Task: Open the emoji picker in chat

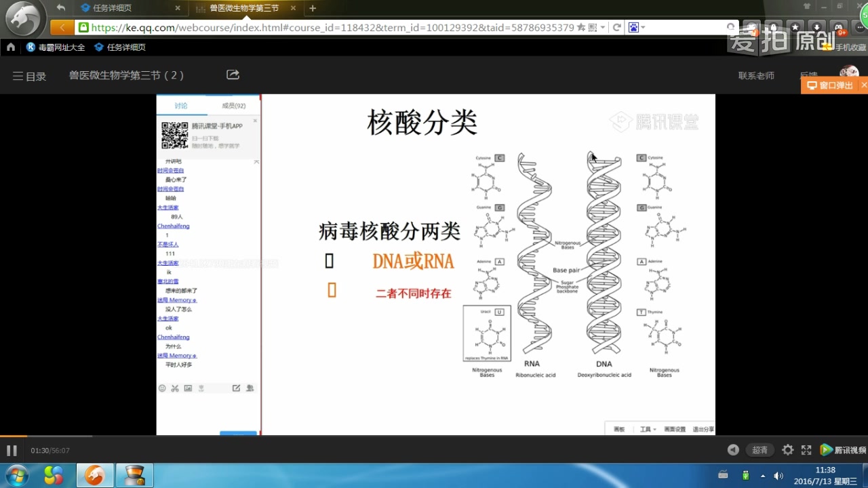Action: tap(162, 388)
